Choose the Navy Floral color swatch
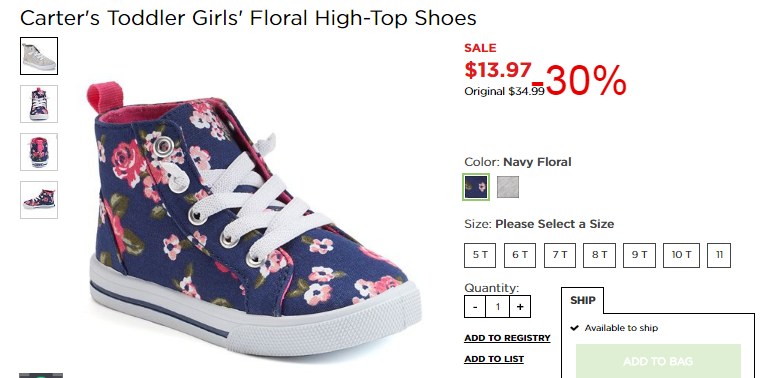 (475, 187)
